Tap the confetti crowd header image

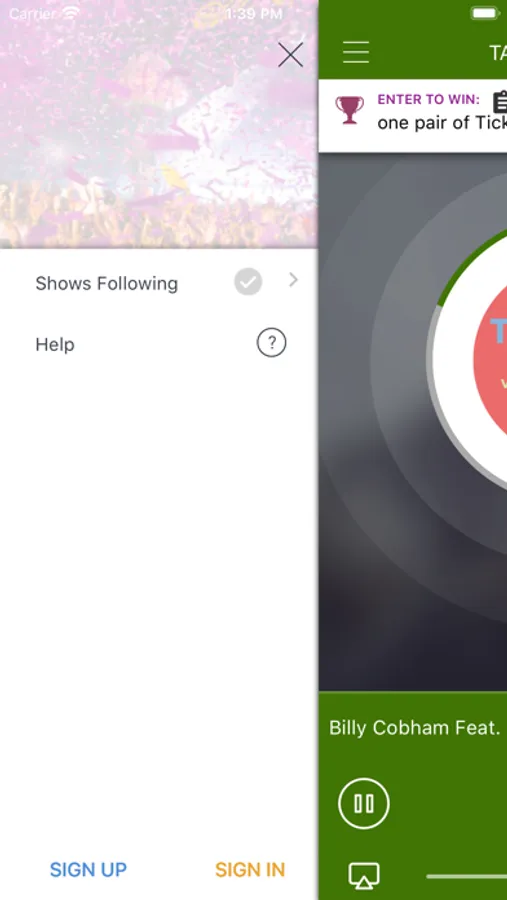coord(158,124)
